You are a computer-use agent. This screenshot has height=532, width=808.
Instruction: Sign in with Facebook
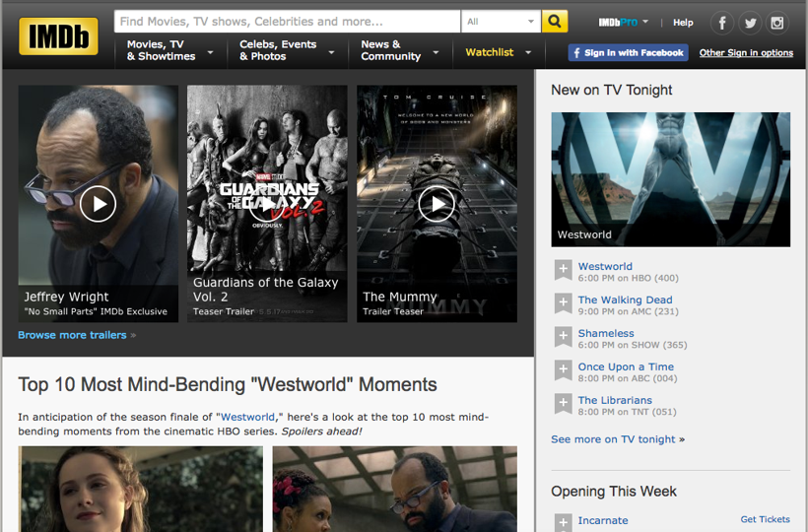click(628, 52)
